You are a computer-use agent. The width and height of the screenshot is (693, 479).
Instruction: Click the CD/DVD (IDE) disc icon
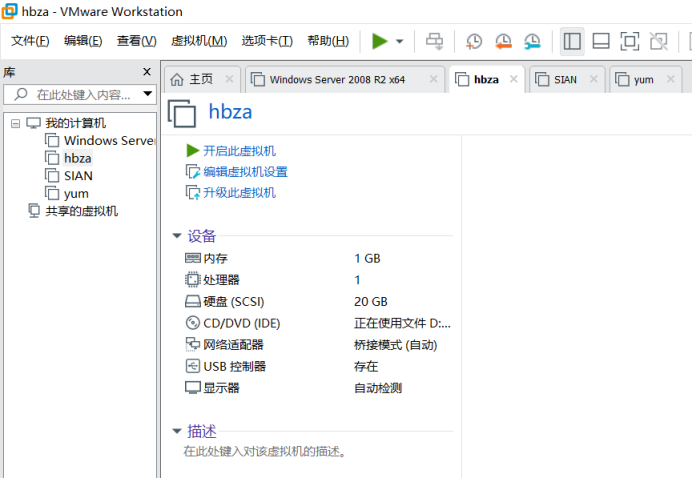193,323
